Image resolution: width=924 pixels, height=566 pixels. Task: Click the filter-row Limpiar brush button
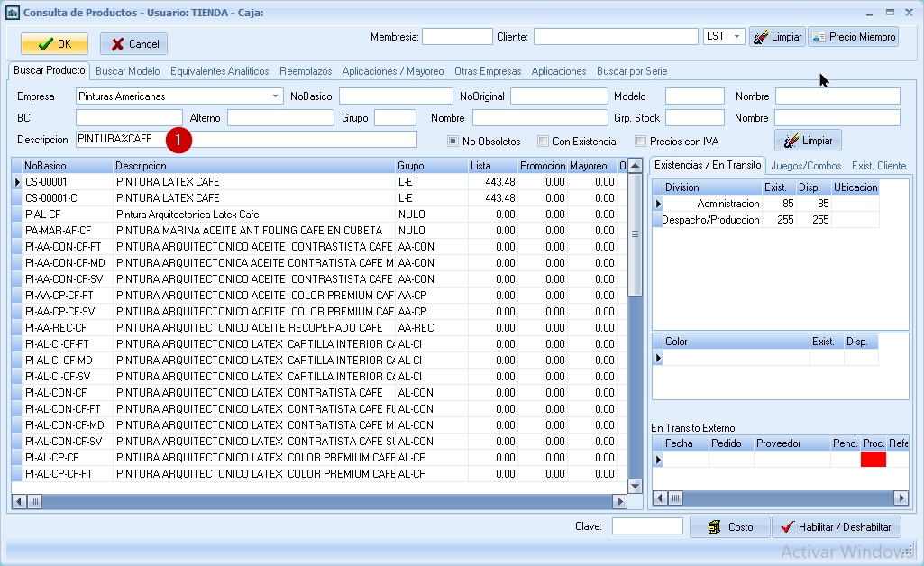(x=808, y=141)
